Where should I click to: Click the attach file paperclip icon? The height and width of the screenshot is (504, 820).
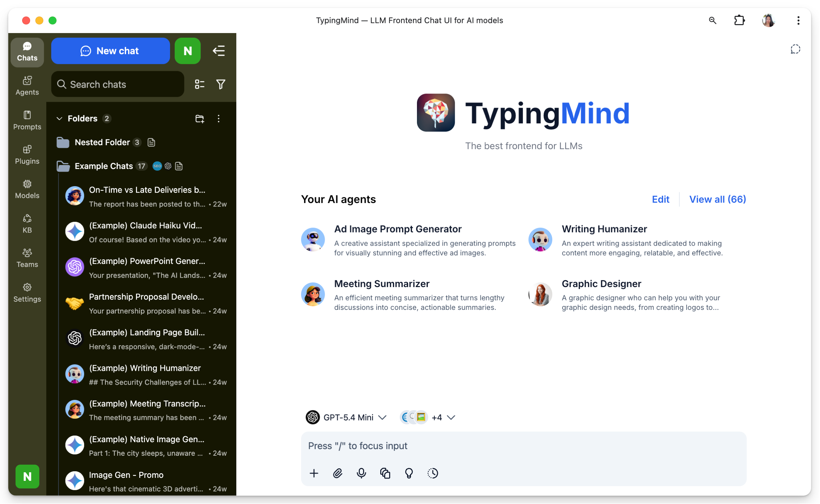pos(338,473)
